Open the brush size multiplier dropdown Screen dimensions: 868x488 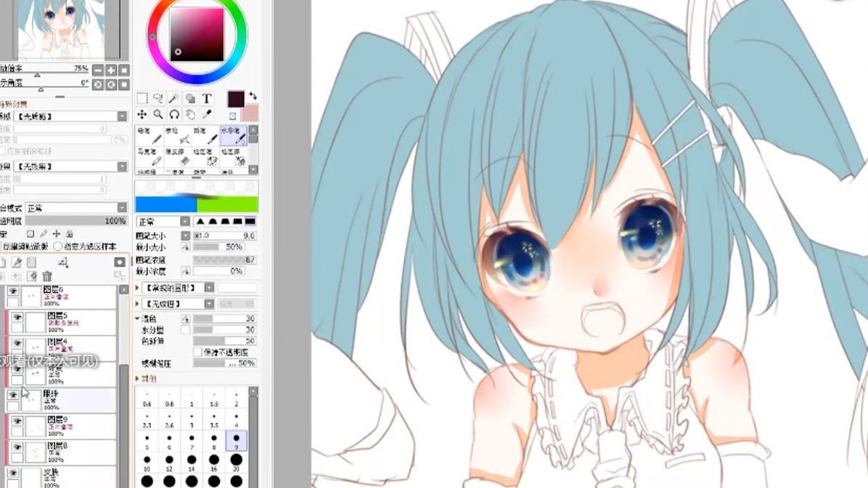click(186, 236)
